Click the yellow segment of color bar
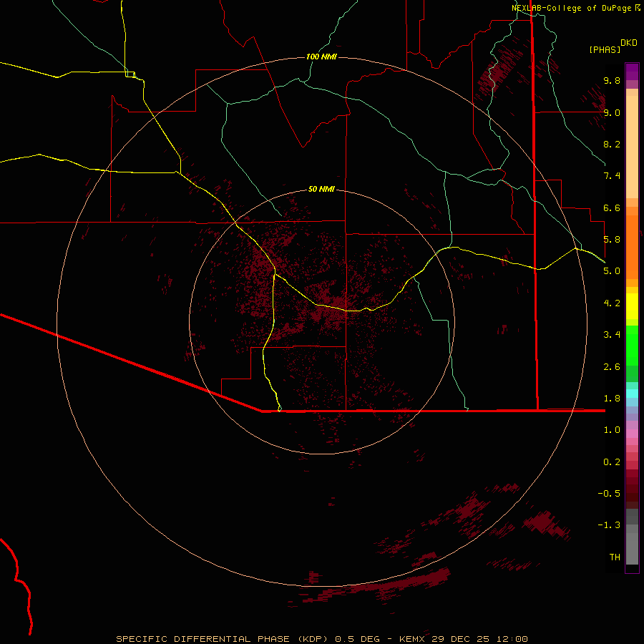This screenshot has height=644, width=644. click(632, 306)
